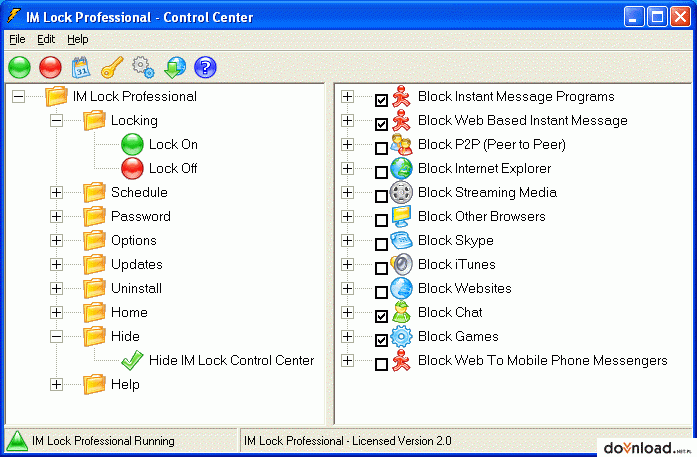Click the Password folder icon
This screenshot has width=697, height=457.
(94, 216)
